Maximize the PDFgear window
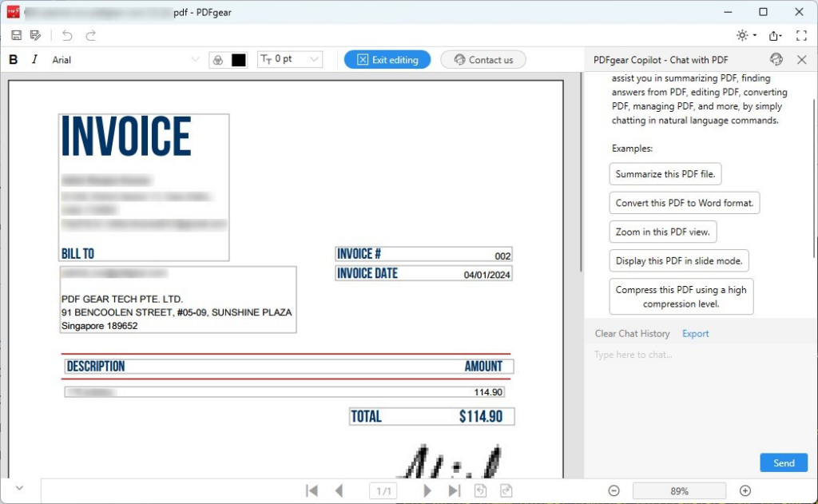 click(x=763, y=12)
